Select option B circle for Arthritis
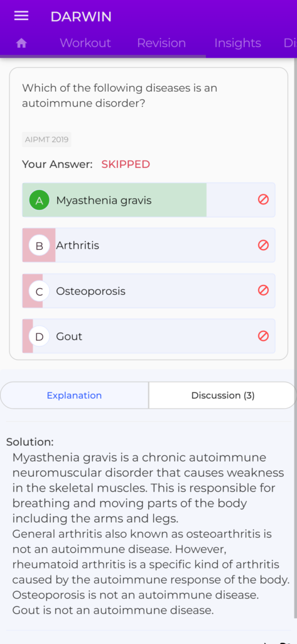The width and height of the screenshot is (297, 644). [x=40, y=246]
